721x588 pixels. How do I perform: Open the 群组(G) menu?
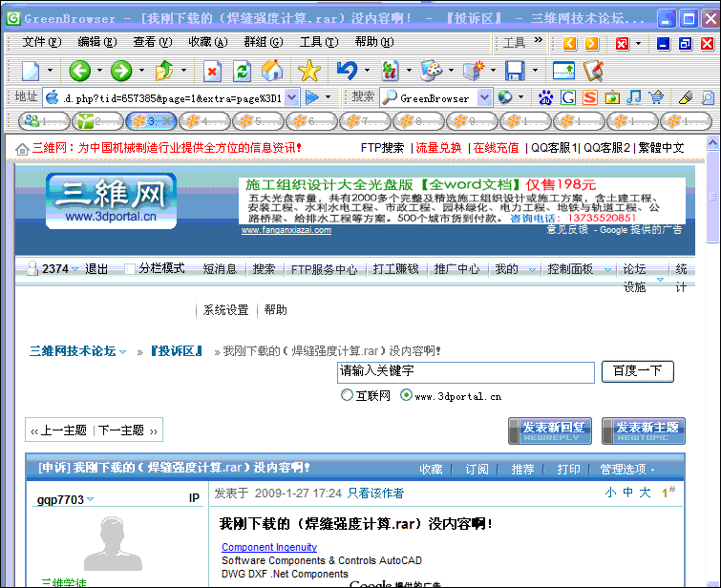(x=263, y=42)
